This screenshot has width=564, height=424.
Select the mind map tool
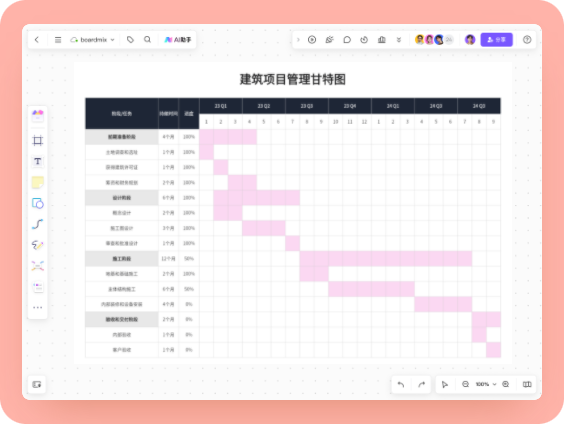(x=37, y=266)
